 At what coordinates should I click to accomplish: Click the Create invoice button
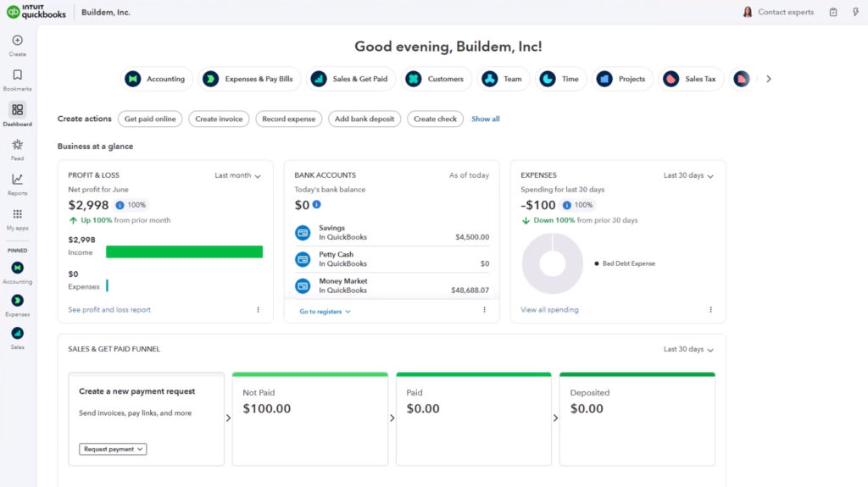[219, 119]
